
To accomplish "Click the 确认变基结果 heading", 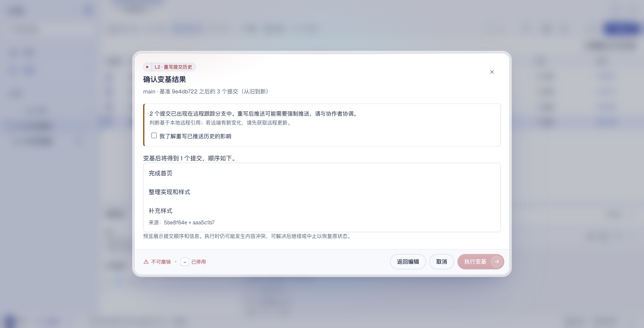I will point(164,79).
